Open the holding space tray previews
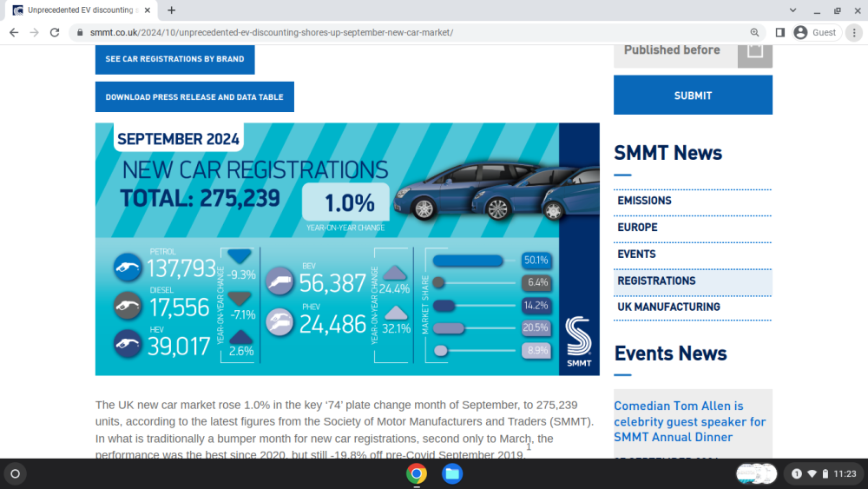 756,474
